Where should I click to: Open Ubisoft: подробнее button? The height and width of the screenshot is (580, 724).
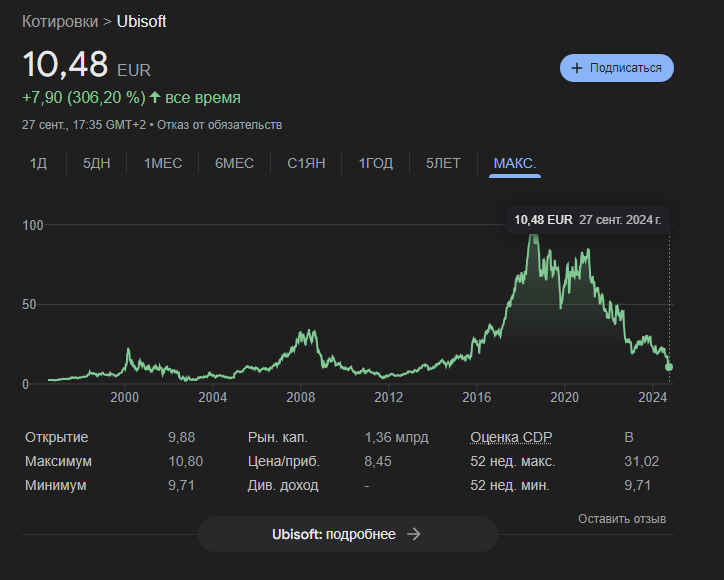pyautogui.click(x=348, y=534)
